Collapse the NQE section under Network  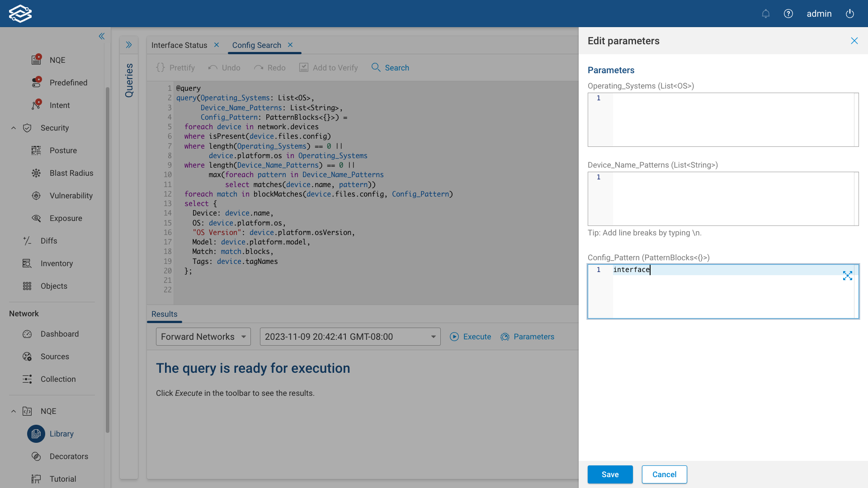tap(13, 411)
